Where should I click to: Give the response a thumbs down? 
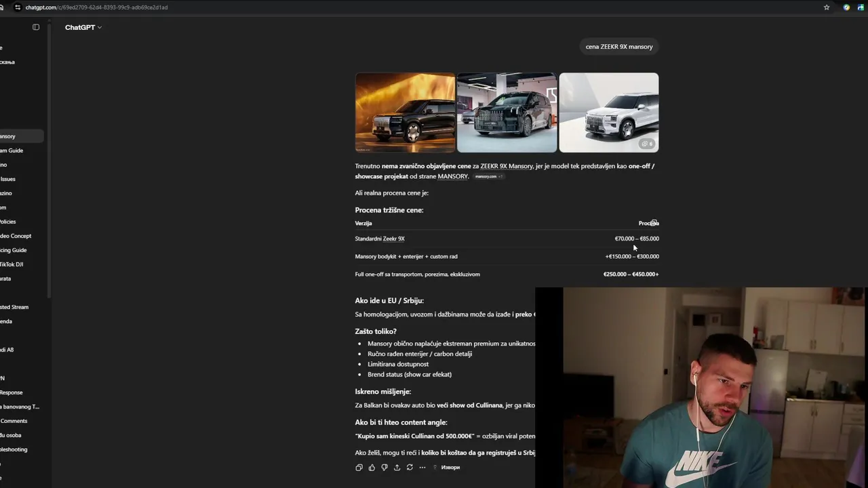384,467
